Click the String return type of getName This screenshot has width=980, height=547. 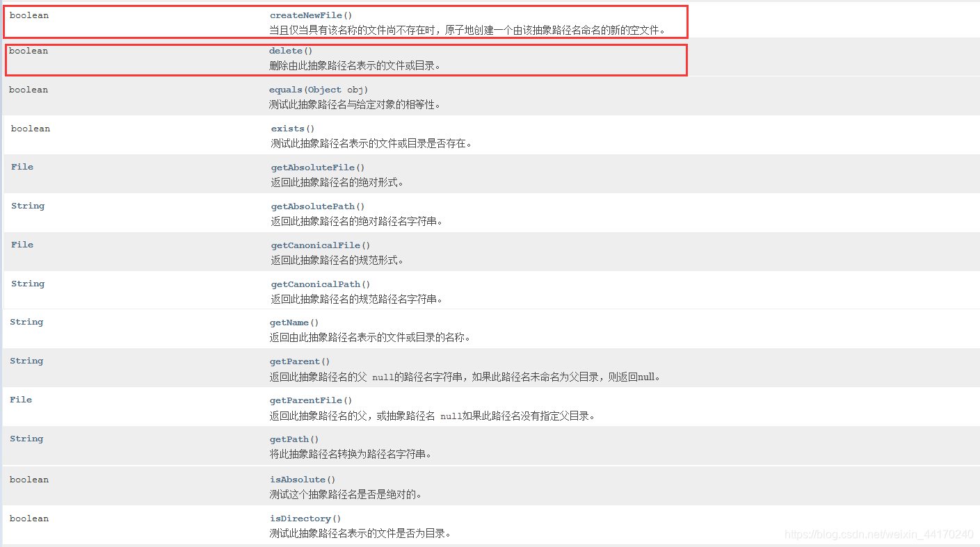[26, 322]
